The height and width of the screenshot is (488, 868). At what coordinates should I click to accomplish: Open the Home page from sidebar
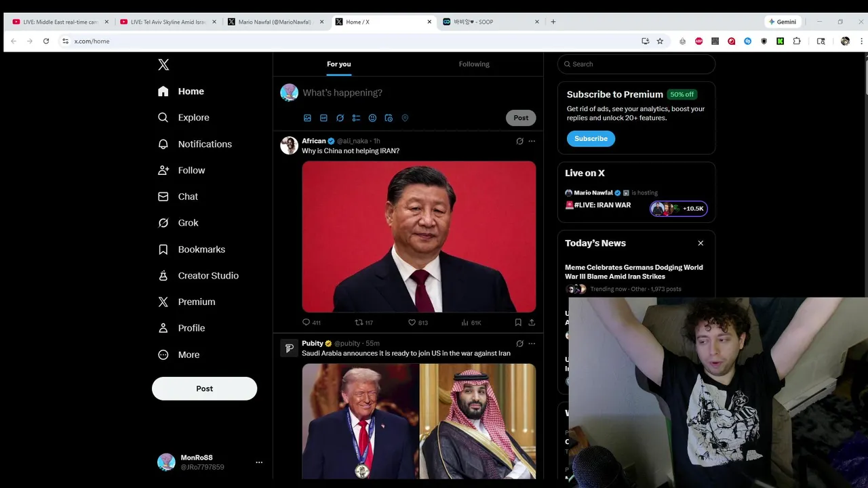(181, 91)
